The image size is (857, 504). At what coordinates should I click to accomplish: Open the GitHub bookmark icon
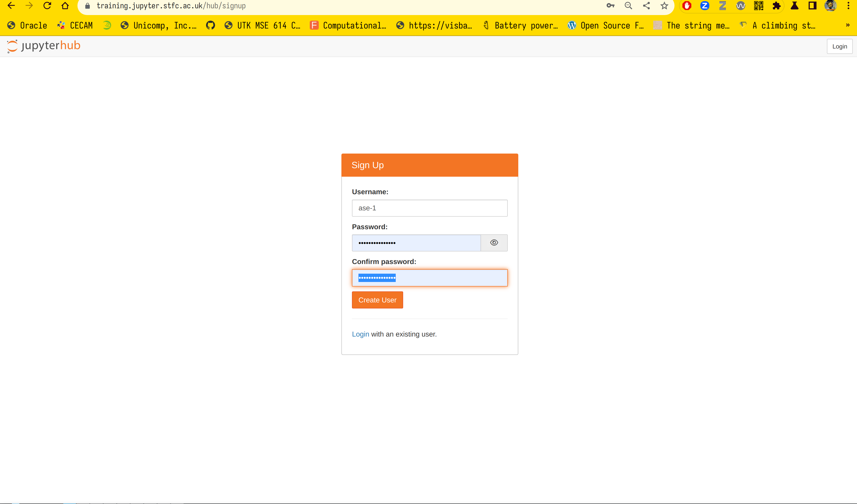pos(211,25)
